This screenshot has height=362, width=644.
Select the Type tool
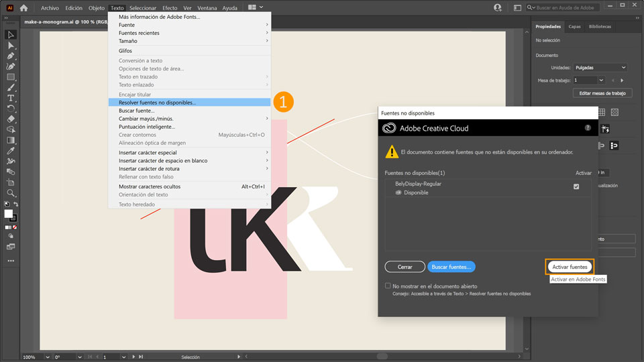point(11,98)
